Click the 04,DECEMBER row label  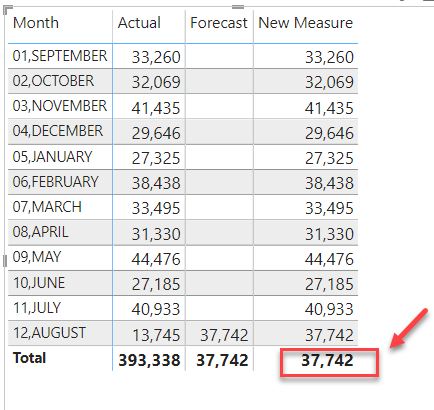point(58,131)
